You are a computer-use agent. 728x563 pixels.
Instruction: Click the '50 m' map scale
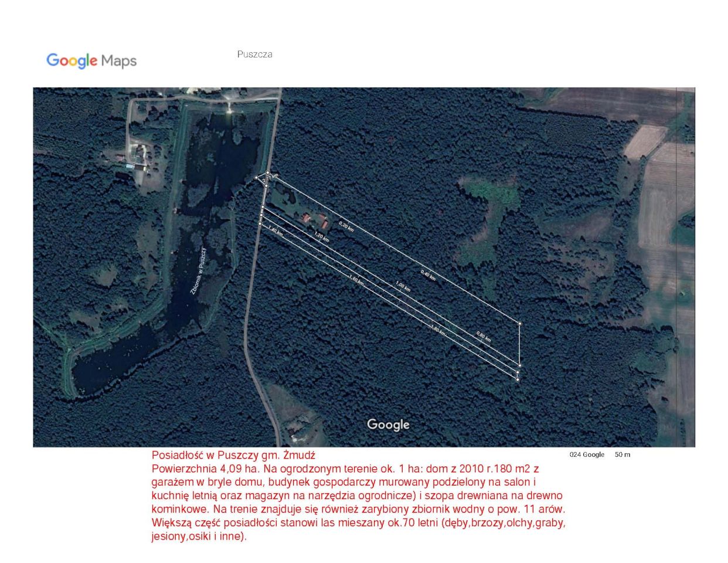(622, 455)
